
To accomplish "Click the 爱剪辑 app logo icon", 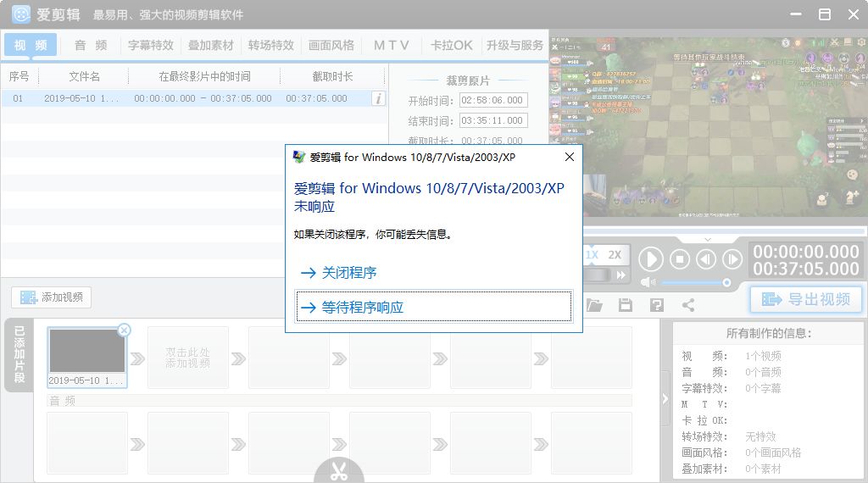I will coord(21,14).
